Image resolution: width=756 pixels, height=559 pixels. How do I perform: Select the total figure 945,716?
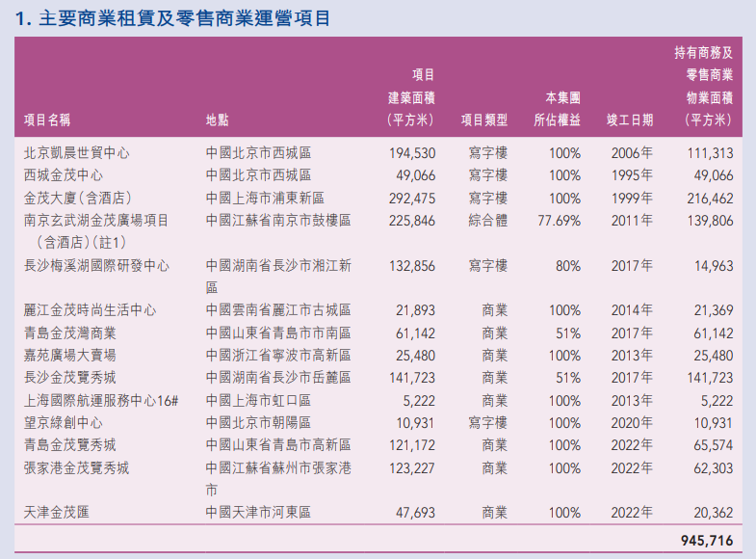click(x=707, y=541)
